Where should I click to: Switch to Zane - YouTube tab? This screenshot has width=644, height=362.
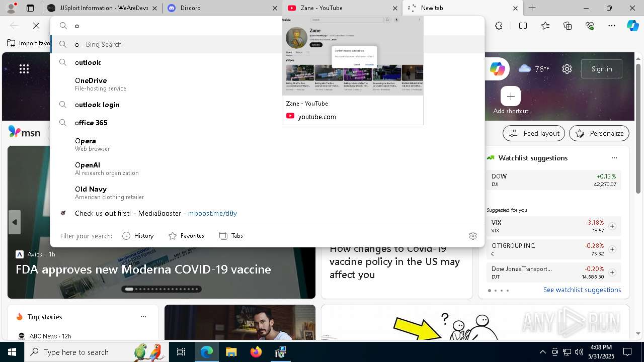(x=342, y=8)
